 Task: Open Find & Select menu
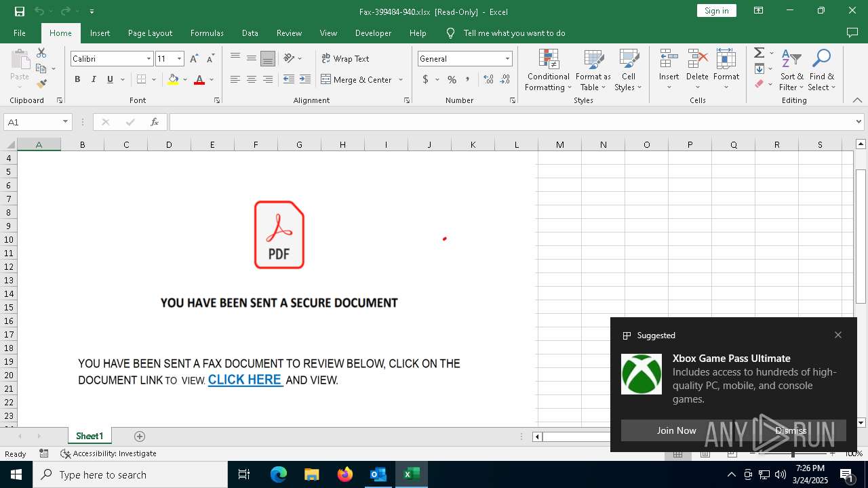[822, 70]
